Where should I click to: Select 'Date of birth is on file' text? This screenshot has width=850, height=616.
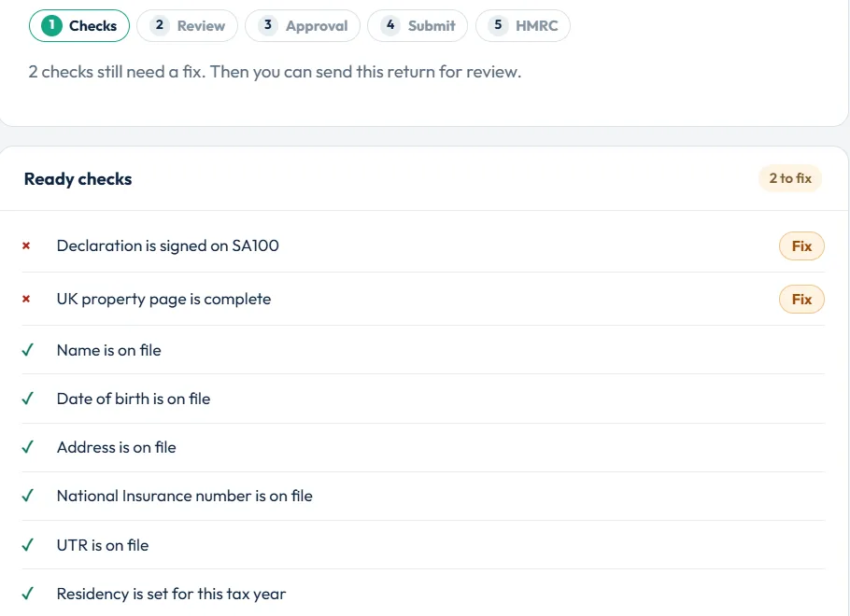tap(134, 399)
